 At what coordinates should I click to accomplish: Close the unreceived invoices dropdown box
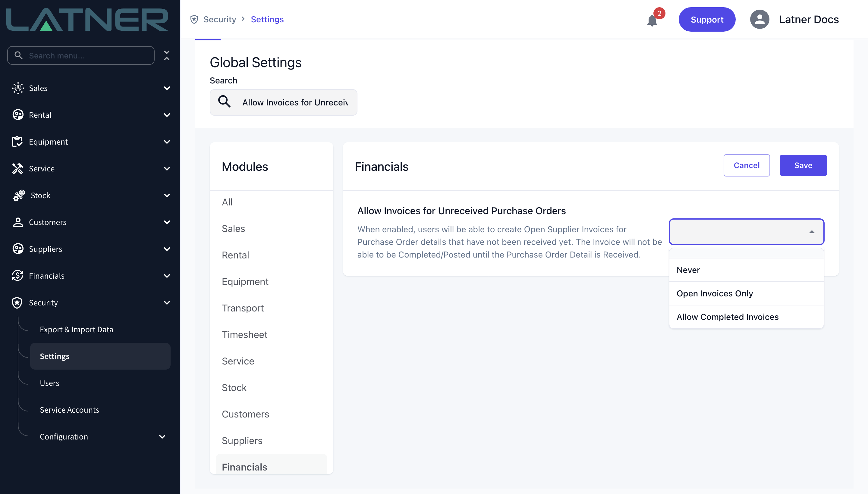(x=746, y=232)
